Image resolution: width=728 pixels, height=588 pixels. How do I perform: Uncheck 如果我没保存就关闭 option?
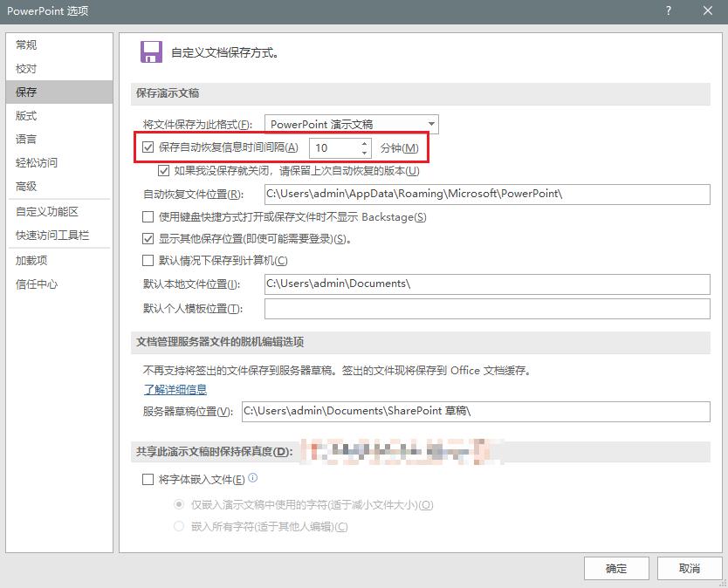[x=165, y=171]
